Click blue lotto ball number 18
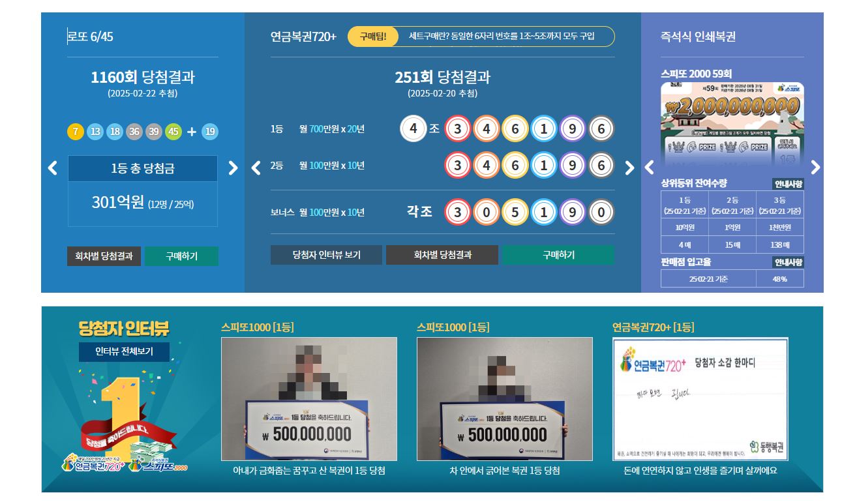Screen dimensions: 842x504 point(115,132)
